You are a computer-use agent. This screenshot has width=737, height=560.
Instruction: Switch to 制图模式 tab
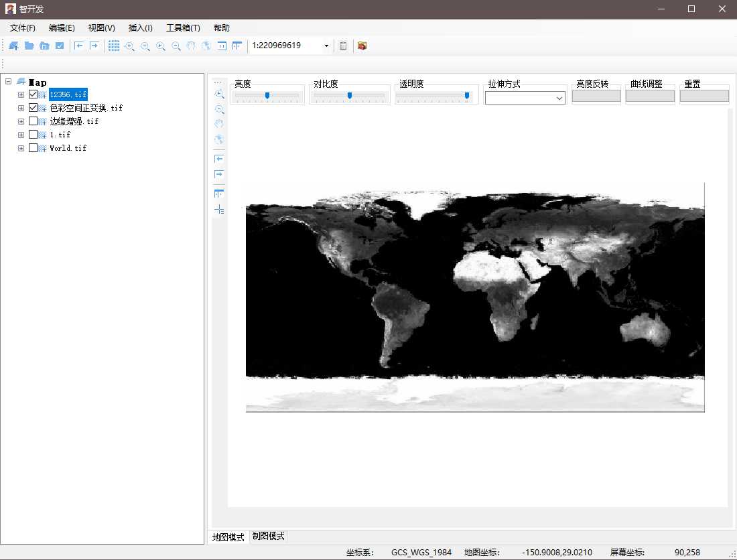269,536
